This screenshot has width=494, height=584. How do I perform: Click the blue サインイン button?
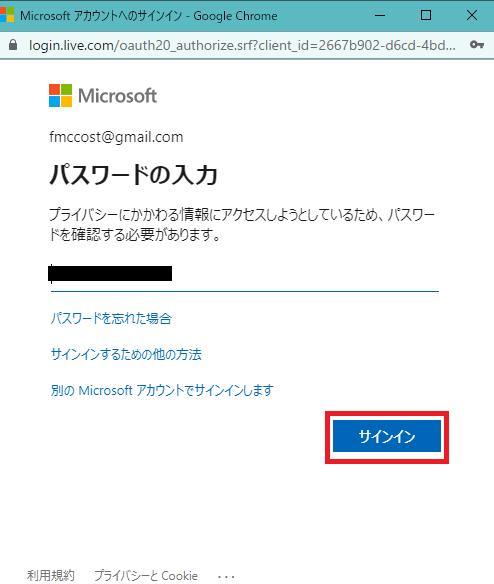tap(387, 436)
